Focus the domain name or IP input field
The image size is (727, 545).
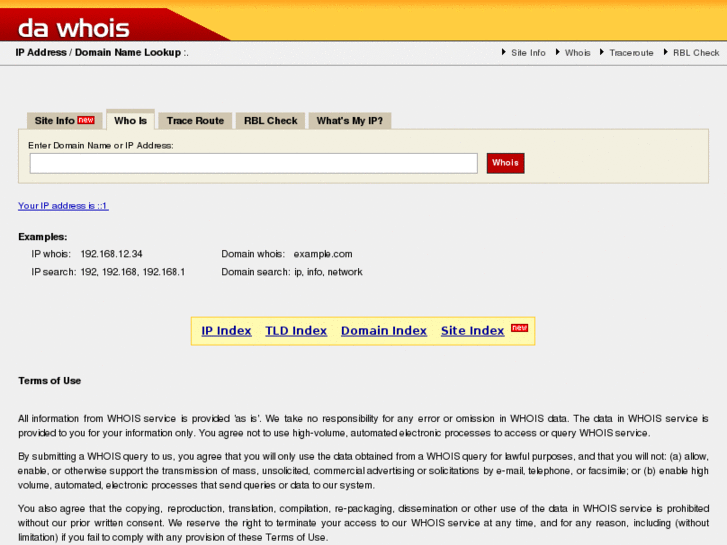254,163
